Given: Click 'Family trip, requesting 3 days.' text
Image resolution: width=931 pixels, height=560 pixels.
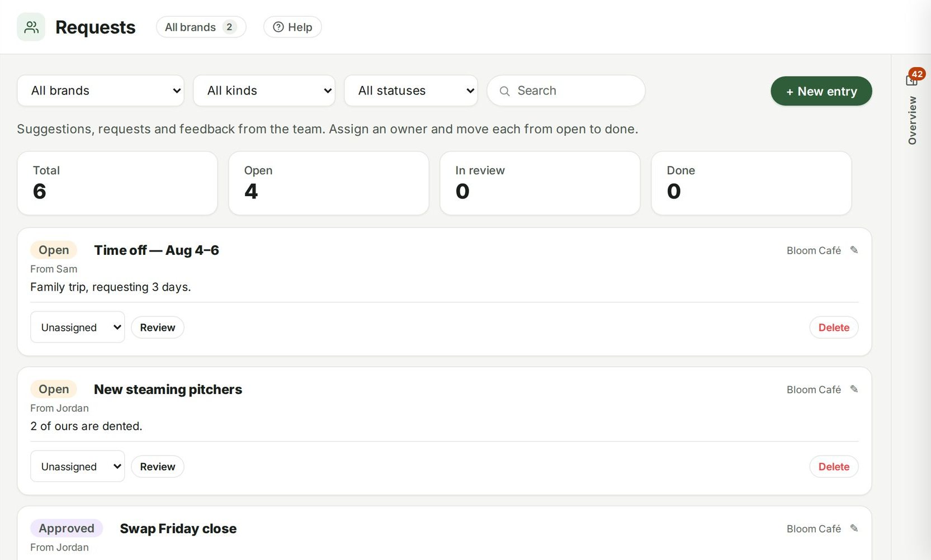Looking at the screenshot, I should click(x=111, y=287).
